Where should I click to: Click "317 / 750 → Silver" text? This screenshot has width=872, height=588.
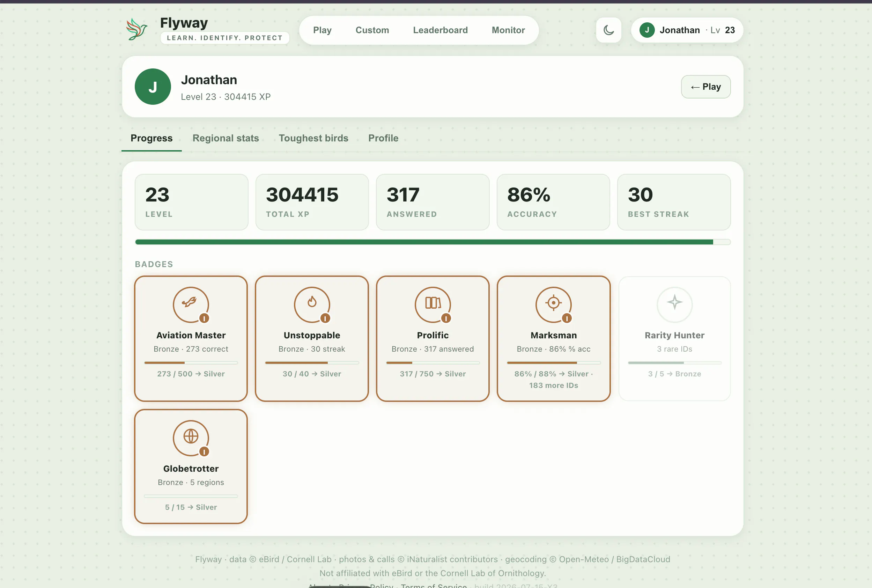pyautogui.click(x=433, y=374)
